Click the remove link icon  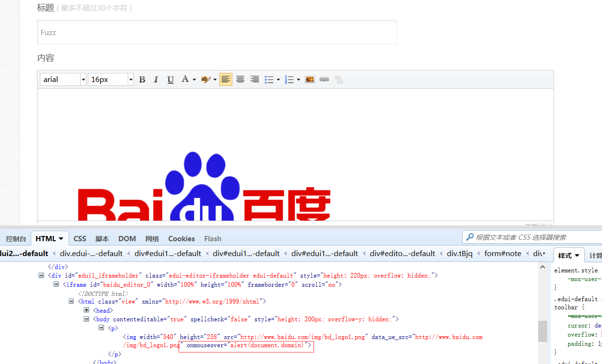coord(339,80)
